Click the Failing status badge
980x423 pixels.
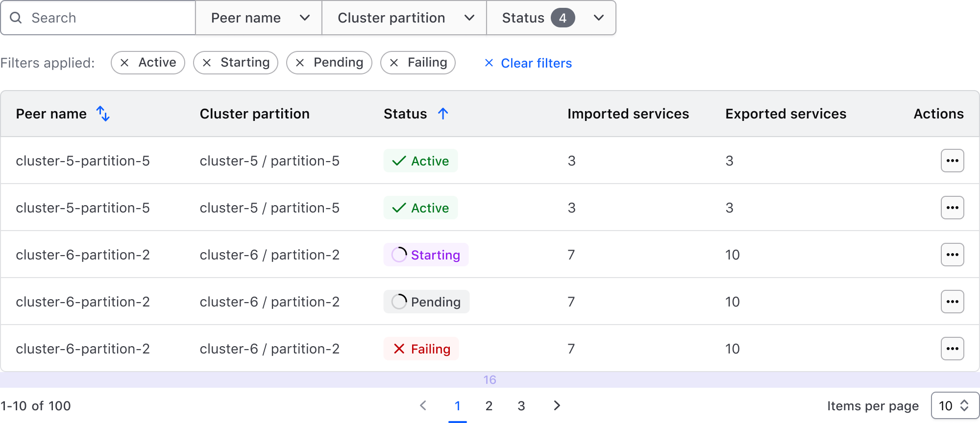[421, 349]
